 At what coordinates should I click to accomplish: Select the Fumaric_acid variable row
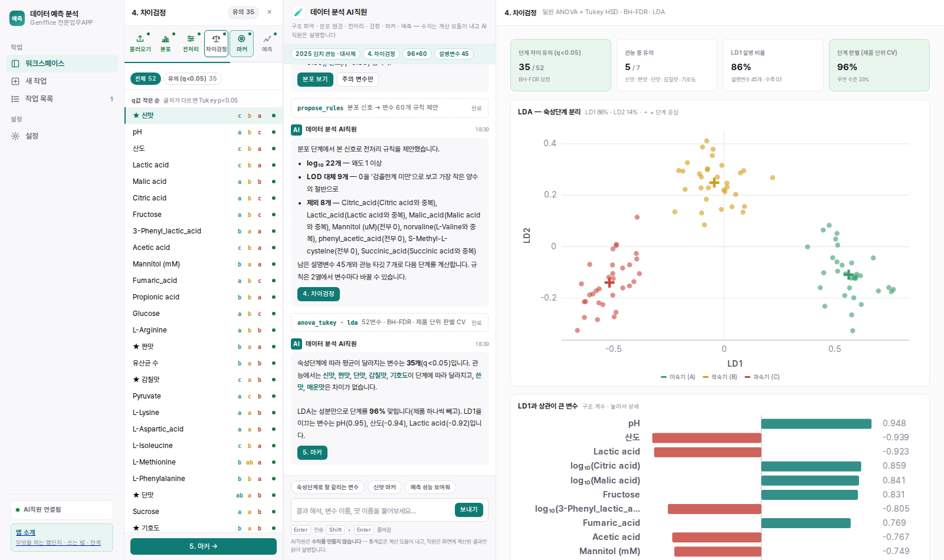coord(204,281)
